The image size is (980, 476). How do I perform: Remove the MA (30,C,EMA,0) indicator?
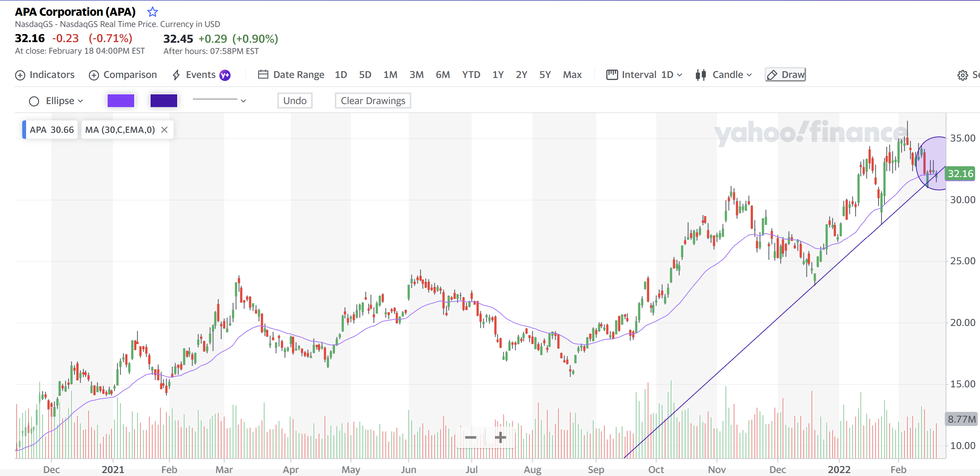[x=164, y=130]
